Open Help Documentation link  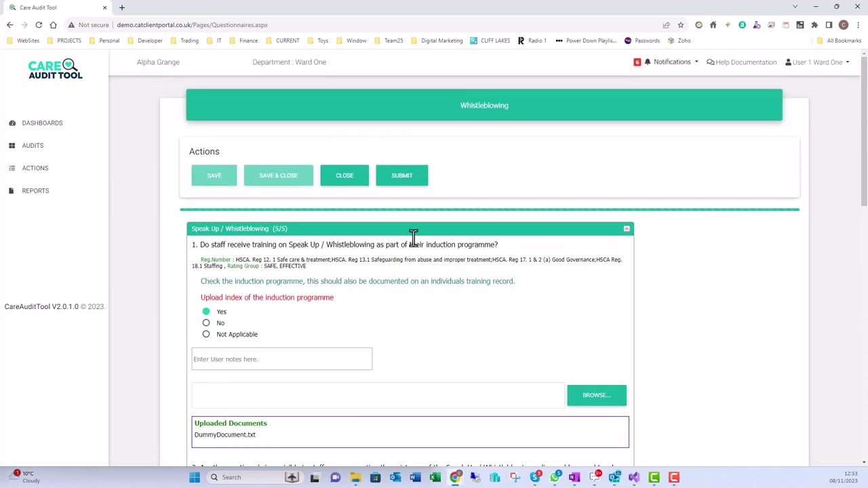(x=742, y=62)
